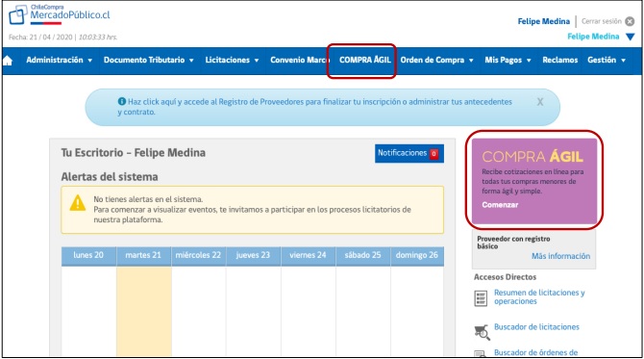Open the Licitaciones dropdown menu
Viewport: 644px width, 359px height.
tap(232, 60)
